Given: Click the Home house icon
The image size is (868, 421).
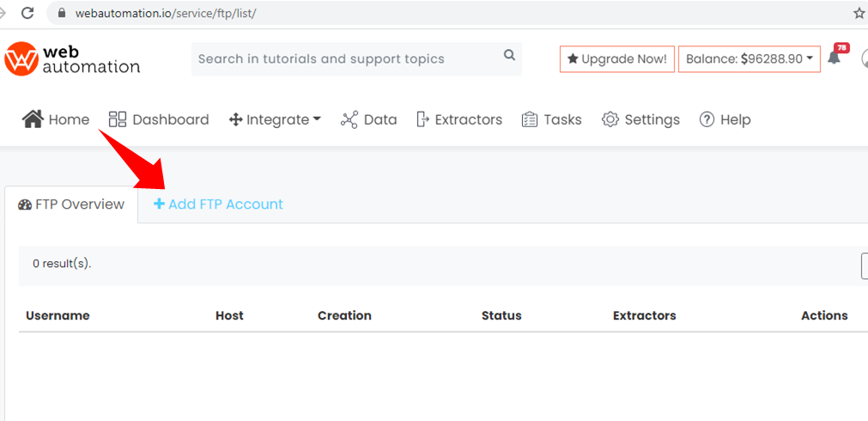Looking at the screenshot, I should 33,119.
